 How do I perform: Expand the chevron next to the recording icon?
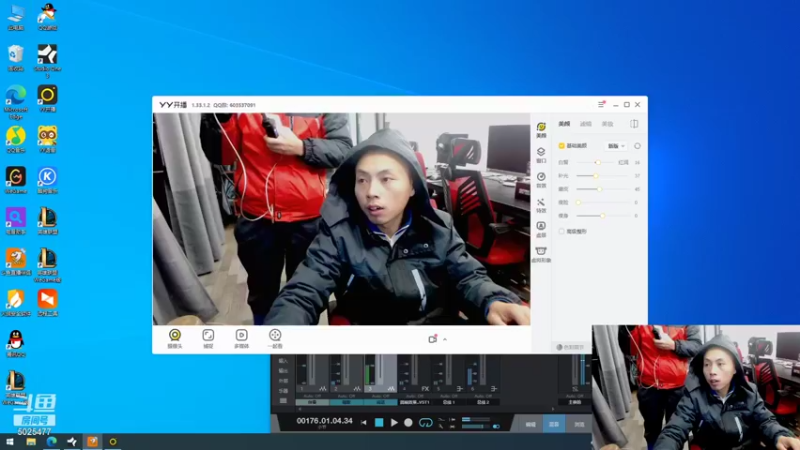(x=445, y=339)
